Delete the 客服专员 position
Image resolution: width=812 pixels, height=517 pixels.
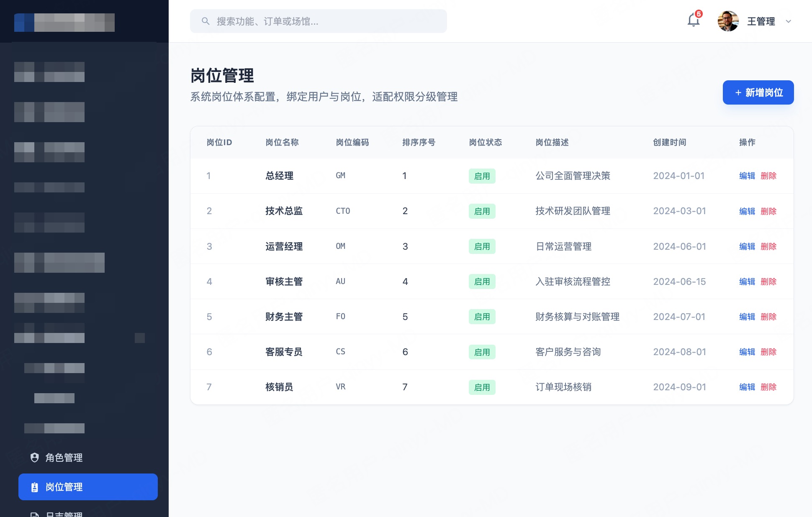[768, 352]
